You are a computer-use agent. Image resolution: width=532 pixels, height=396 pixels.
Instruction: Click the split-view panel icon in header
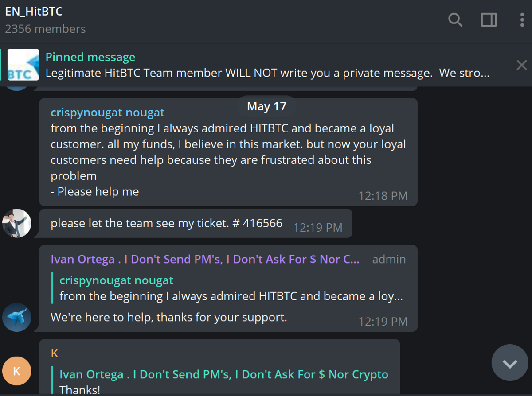tap(489, 20)
